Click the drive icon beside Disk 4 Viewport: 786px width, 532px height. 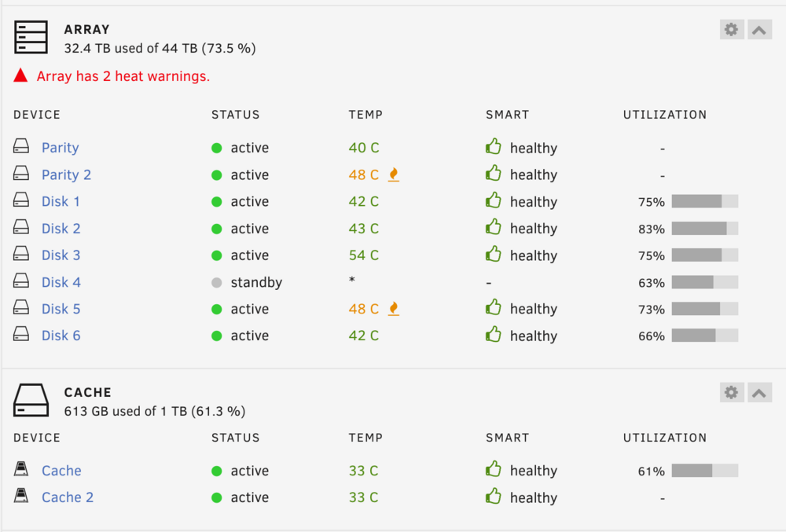coord(21,281)
